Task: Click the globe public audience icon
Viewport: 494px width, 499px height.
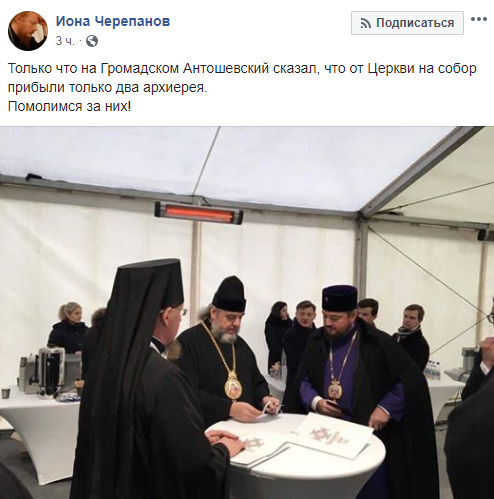Action: click(x=92, y=41)
